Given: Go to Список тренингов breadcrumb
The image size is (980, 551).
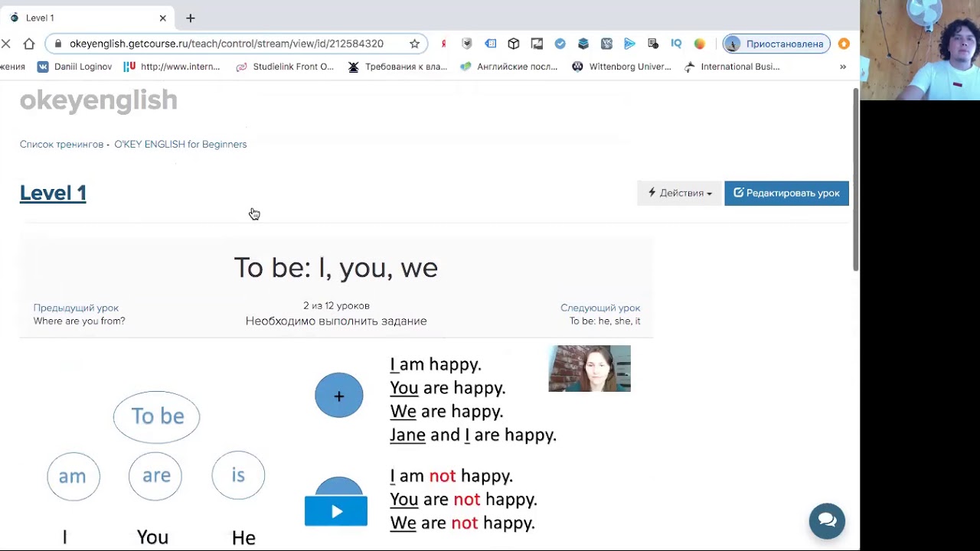Looking at the screenshot, I should (x=61, y=144).
